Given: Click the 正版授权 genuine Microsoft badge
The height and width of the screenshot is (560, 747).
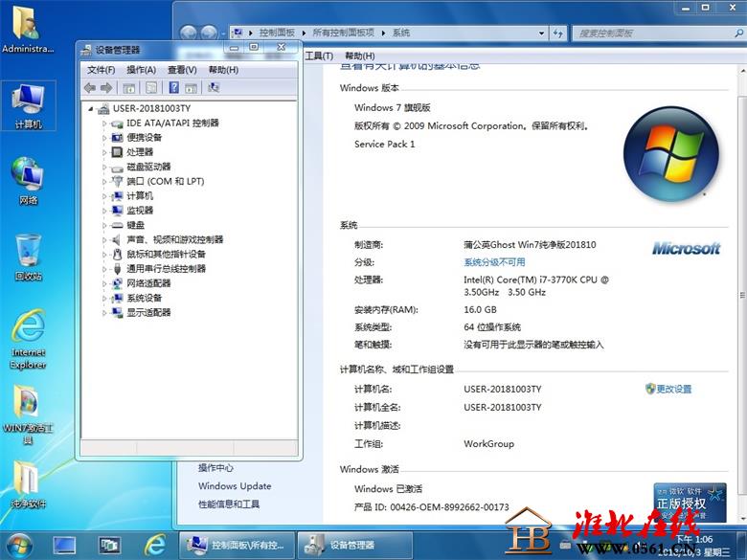Looking at the screenshot, I should tap(690, 503).
